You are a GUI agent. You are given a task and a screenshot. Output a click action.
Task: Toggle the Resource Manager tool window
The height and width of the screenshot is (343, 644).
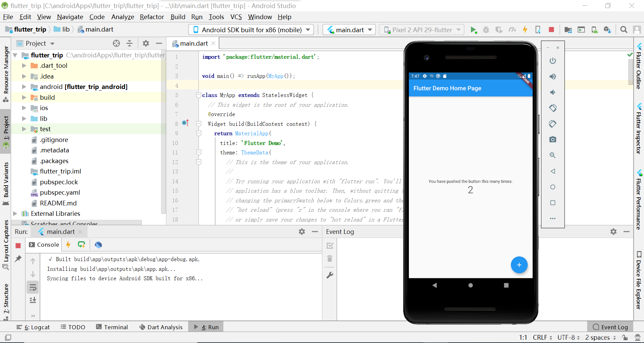point(6,74)
